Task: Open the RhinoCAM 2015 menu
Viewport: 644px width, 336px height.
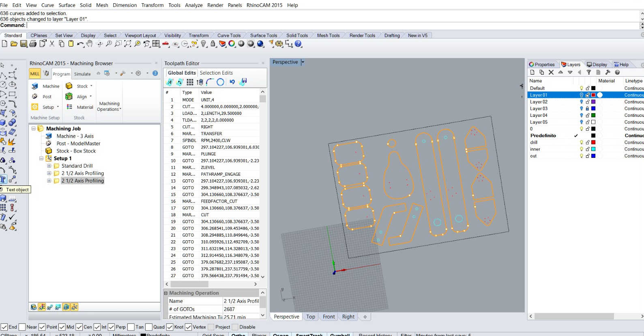Action: 264,5
